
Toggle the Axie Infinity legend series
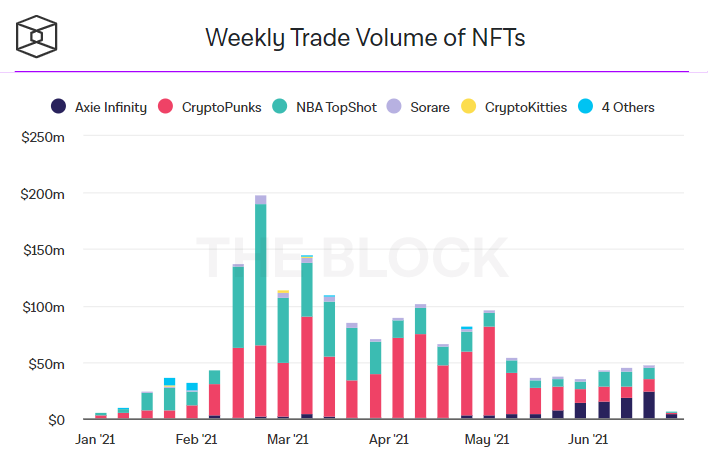pos(99,107)
